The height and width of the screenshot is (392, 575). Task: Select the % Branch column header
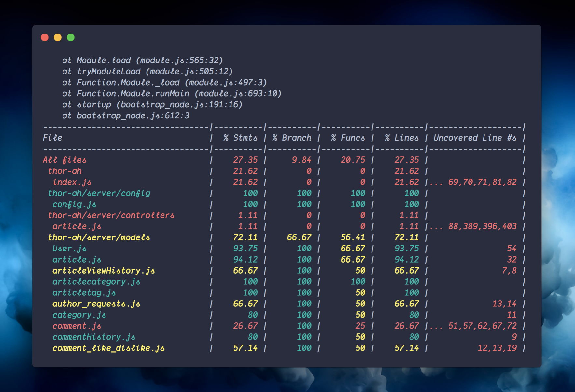click(x=292, y=138)
